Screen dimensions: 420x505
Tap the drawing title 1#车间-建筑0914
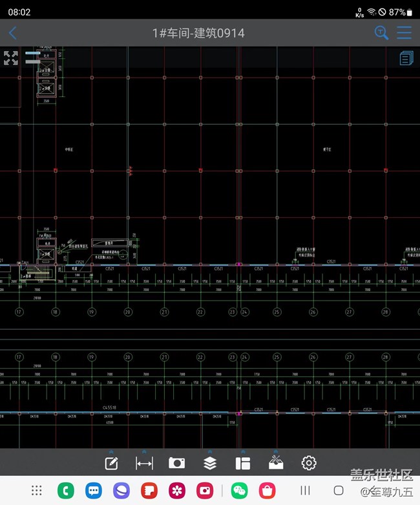tap(198, 33)
